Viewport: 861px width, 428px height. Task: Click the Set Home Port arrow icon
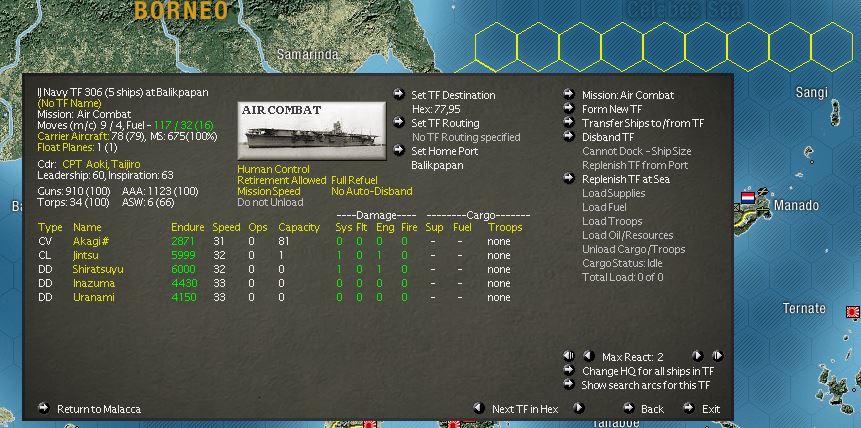399,150
